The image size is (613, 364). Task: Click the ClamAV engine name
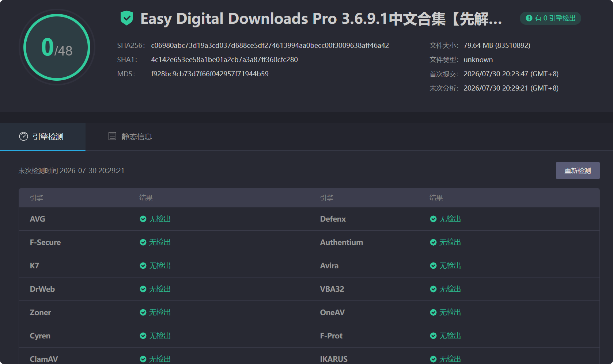(x=44, y=359)
